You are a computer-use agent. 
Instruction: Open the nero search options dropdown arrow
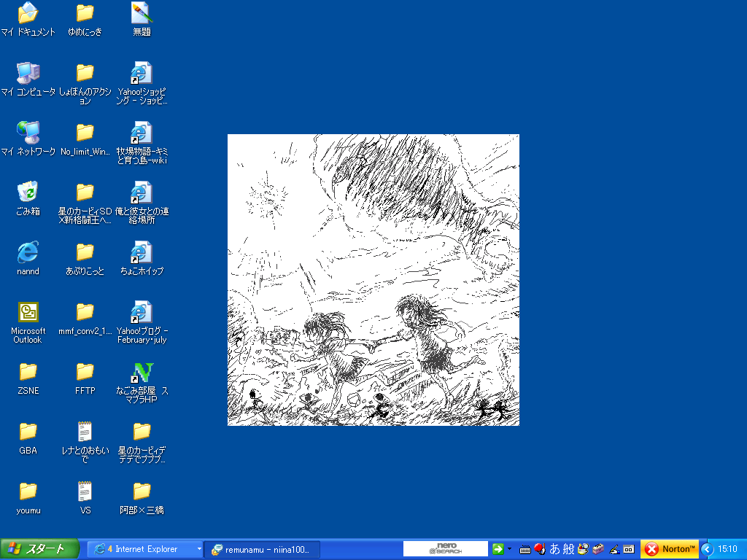509,548
